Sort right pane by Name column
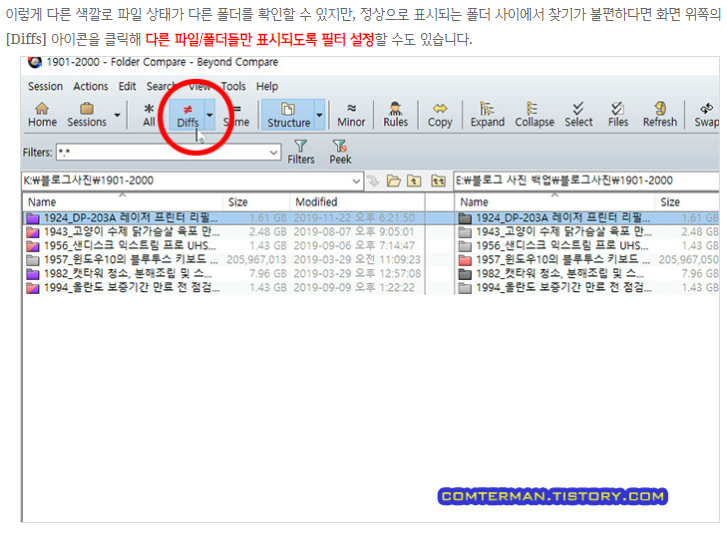 (x=555, y=202)
